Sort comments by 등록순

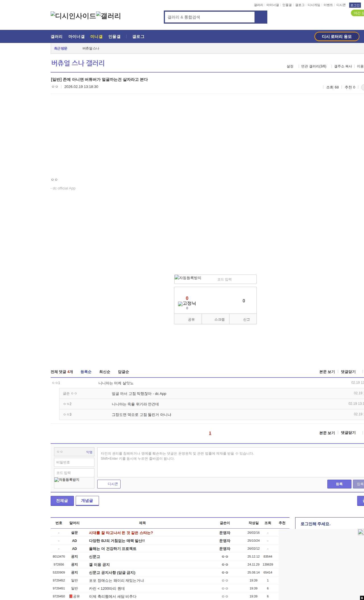86,372
